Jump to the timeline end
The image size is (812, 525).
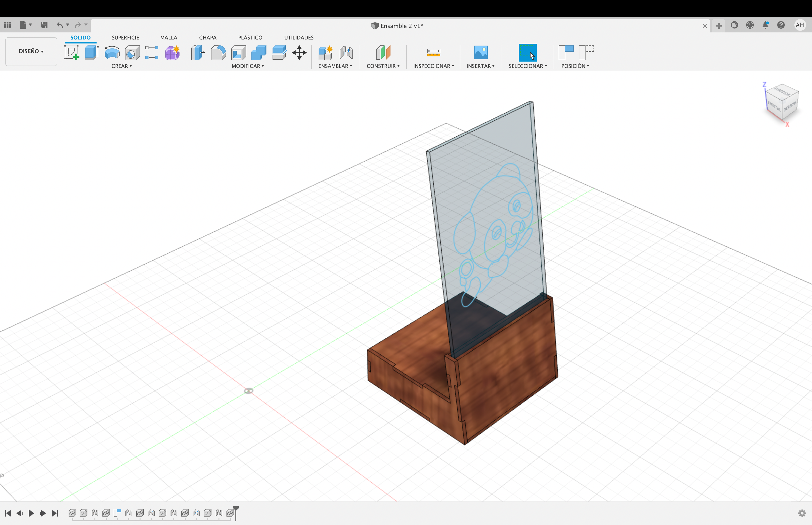(55, 513)
